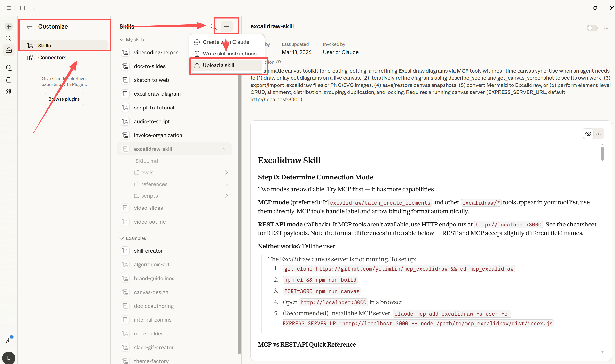The width and height of the screenshot is (615, 364).
Task: Open the toolbox Customize icon in the left sidebar
Action: click(x=8, y=50)
